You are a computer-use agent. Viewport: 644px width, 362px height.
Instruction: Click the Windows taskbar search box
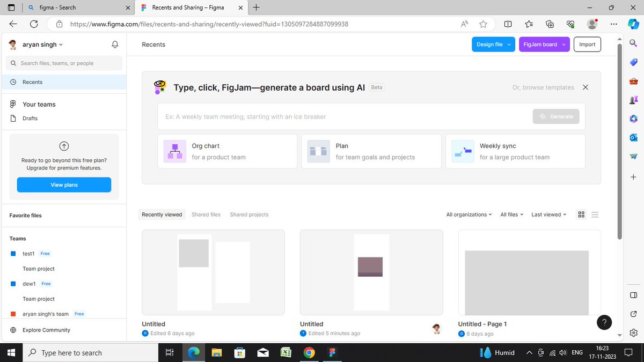pos(90,353)
